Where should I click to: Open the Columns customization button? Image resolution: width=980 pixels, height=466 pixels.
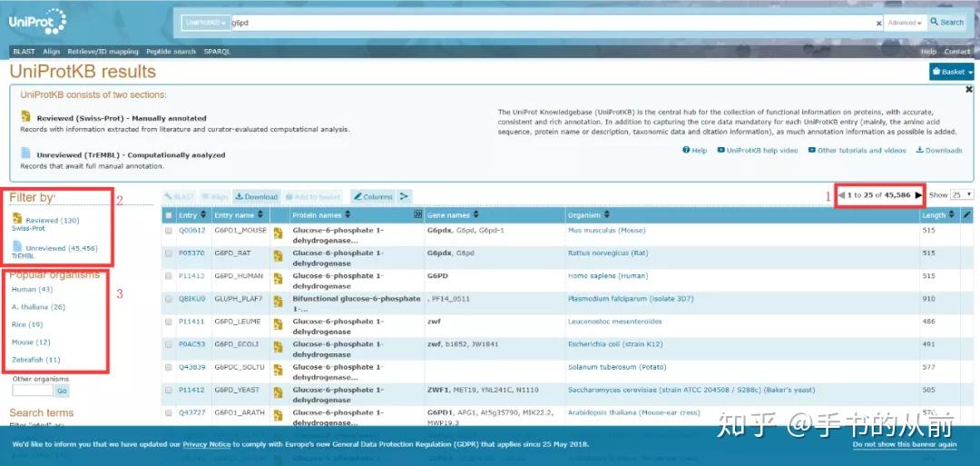[x=373, y=196]
